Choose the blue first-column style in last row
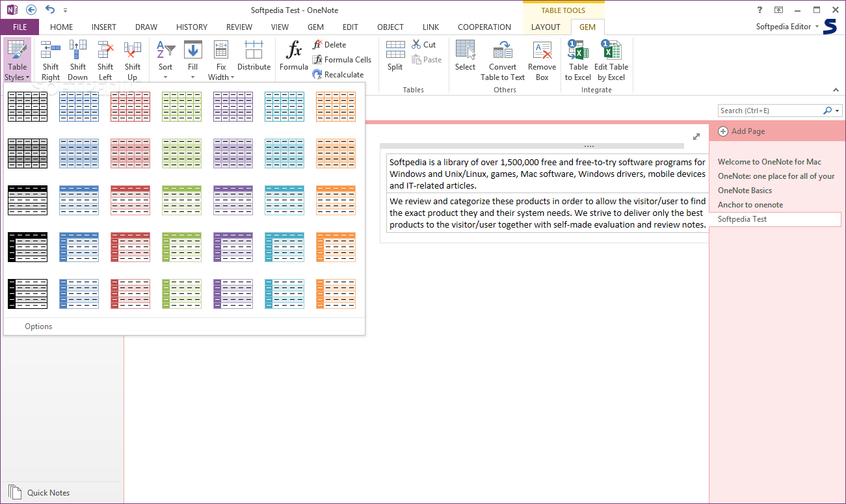The height and width of the screenshot is (504, 846). tap(79, 294)
